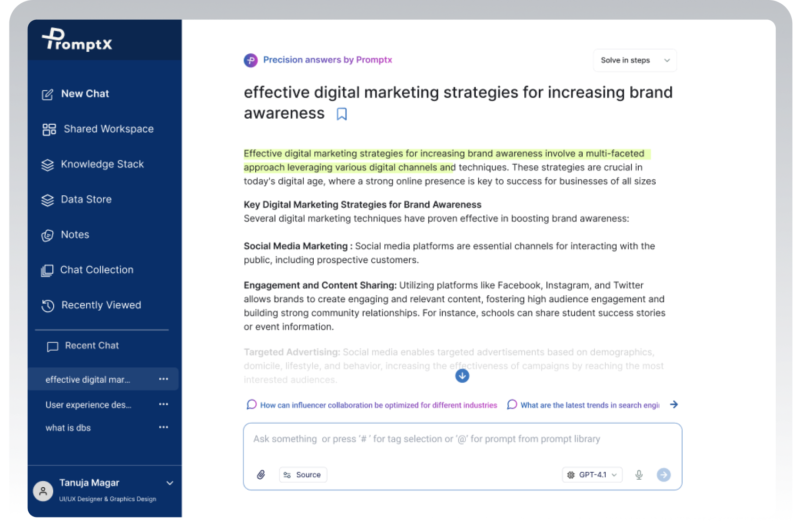This screenshot has width=797, height=532.
Task: Open the User experience des... recent chat
Action: [x=89, y=404]
